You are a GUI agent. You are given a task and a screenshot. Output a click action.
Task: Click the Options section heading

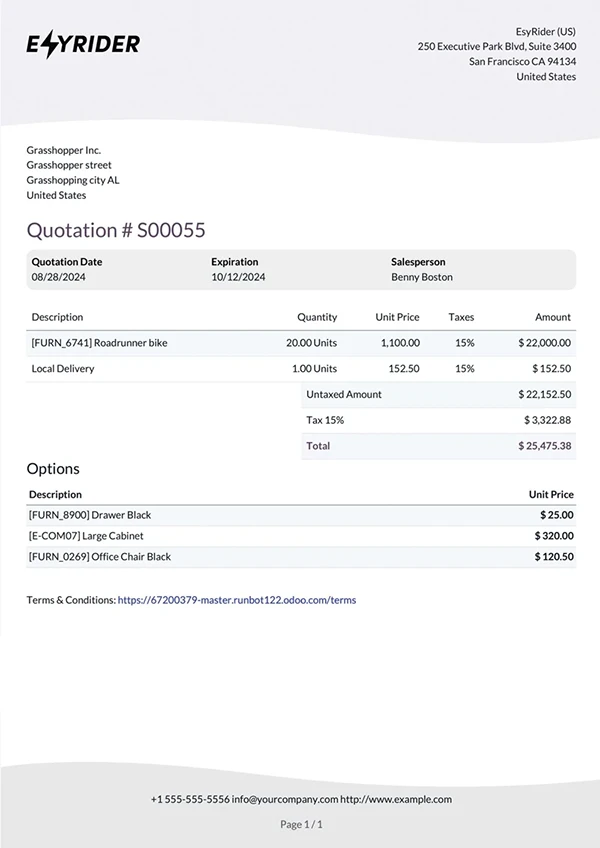click(53, 469)
